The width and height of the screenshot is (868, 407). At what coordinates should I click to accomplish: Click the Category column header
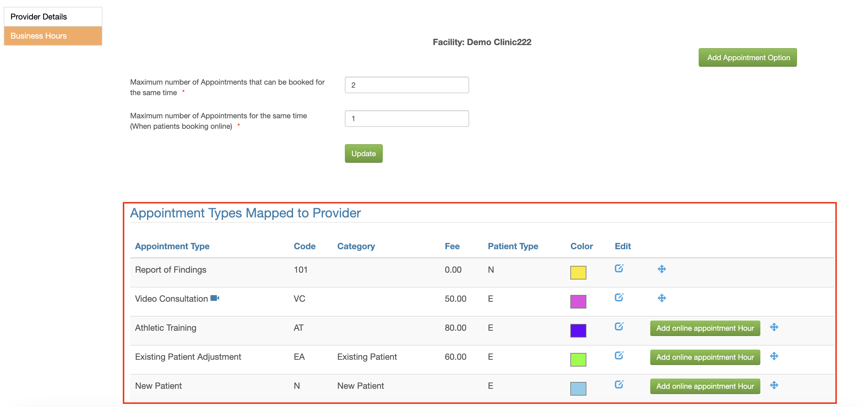pyautogui.click(x=356, y=246)
